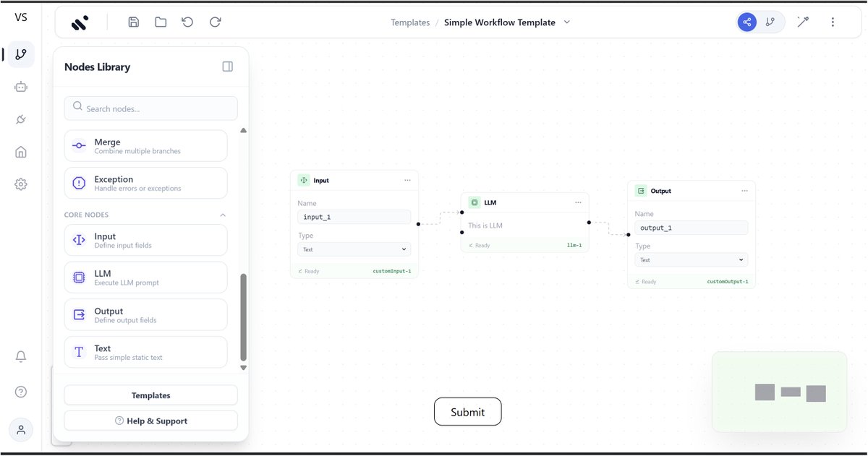This screenshot has height=456, width=868.
Task: Click the input_1 name field
Action: tap(354, 217)
